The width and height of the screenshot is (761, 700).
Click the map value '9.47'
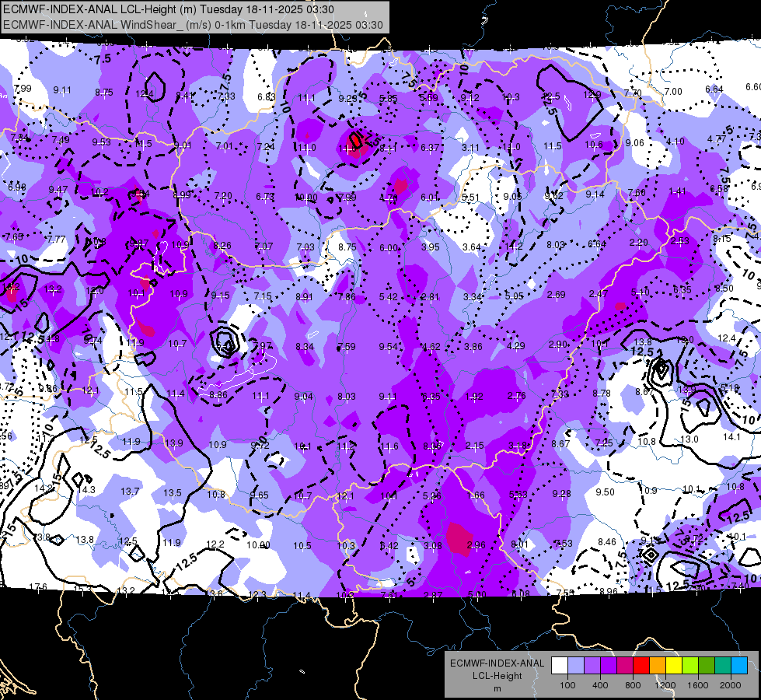(58, 190)
